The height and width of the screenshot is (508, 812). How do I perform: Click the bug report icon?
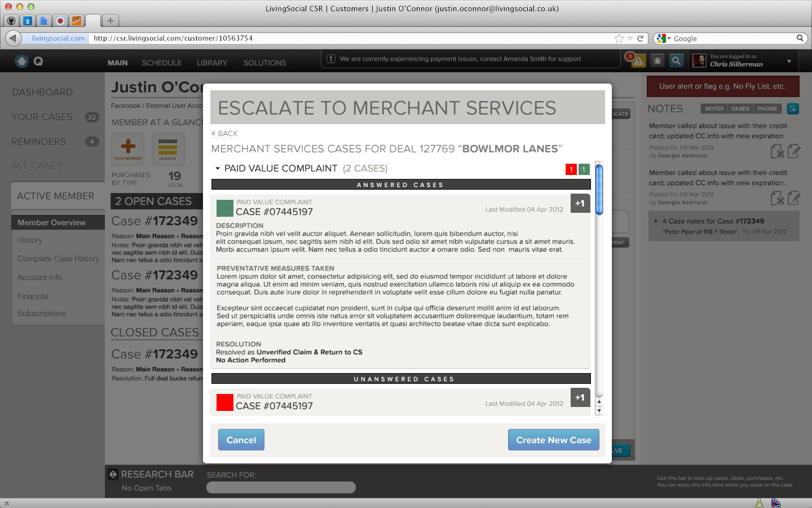coord(657,60)
